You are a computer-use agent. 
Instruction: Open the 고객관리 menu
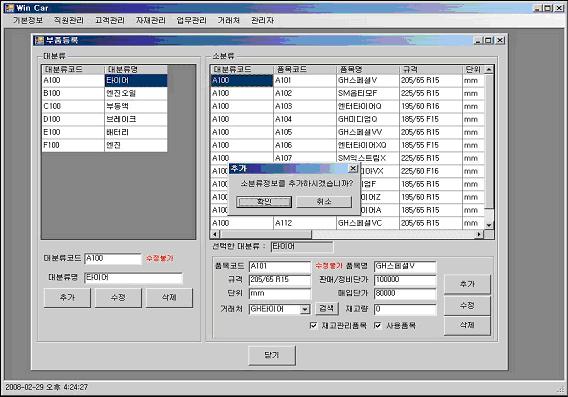click(x=109, y=20)
